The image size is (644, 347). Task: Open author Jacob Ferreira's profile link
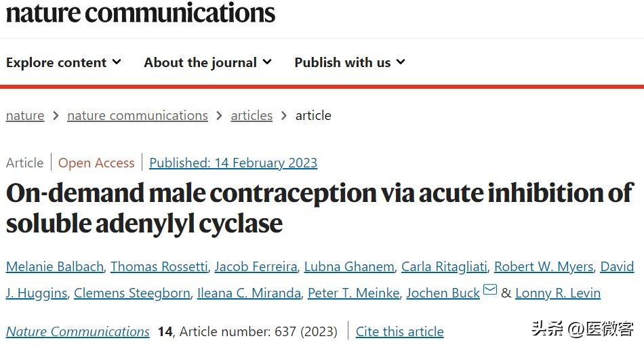256,266
